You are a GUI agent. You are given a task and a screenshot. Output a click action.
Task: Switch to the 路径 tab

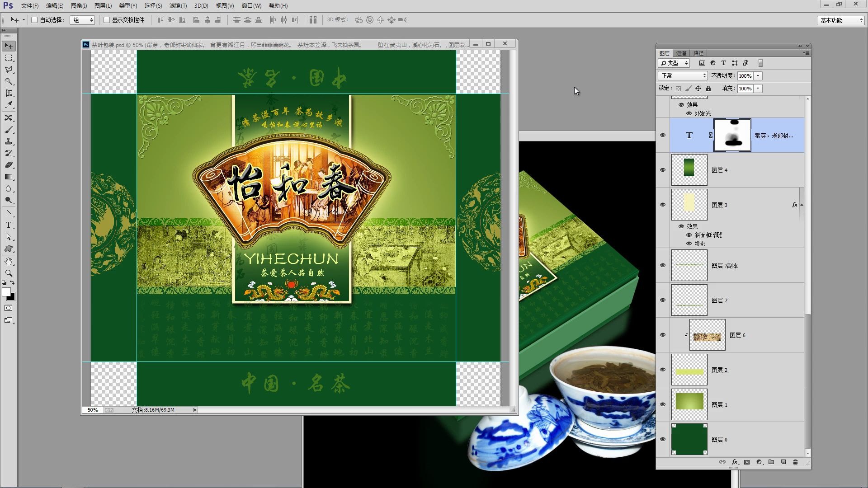coord(698,53)
